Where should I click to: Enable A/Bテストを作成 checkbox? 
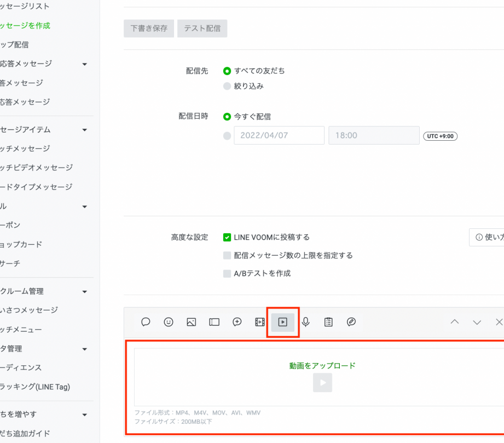227,273
